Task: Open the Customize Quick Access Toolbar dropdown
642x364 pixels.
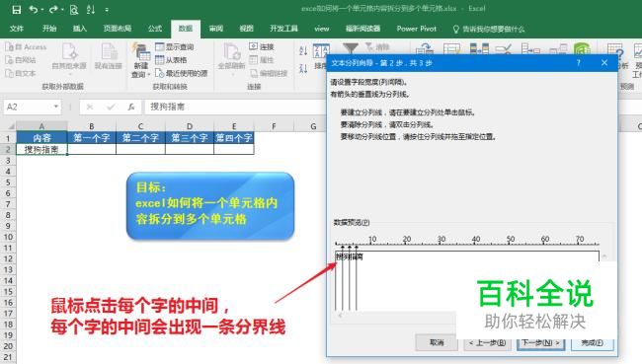Action: click(107, 10)
